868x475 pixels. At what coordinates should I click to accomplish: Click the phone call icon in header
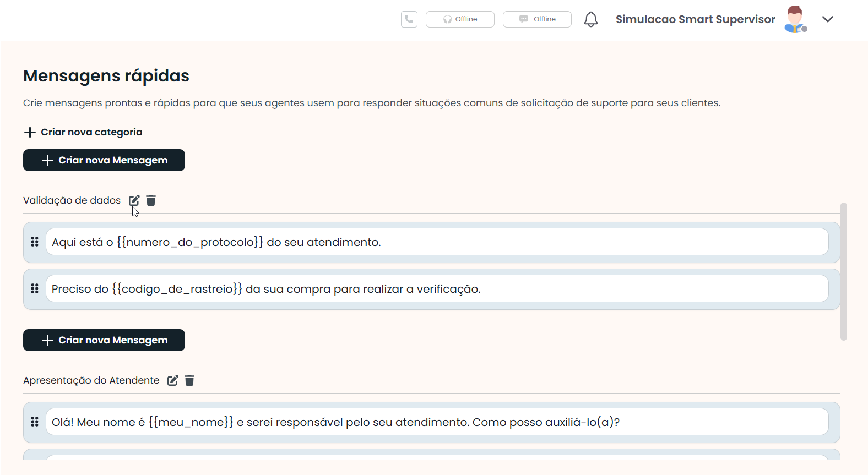(409, 19)
